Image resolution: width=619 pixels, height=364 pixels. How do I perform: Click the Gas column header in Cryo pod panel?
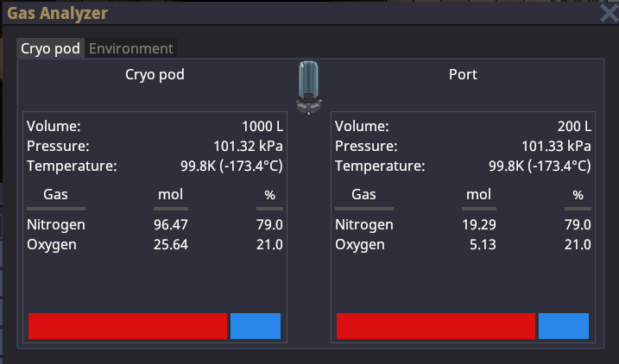pos(56,195)
